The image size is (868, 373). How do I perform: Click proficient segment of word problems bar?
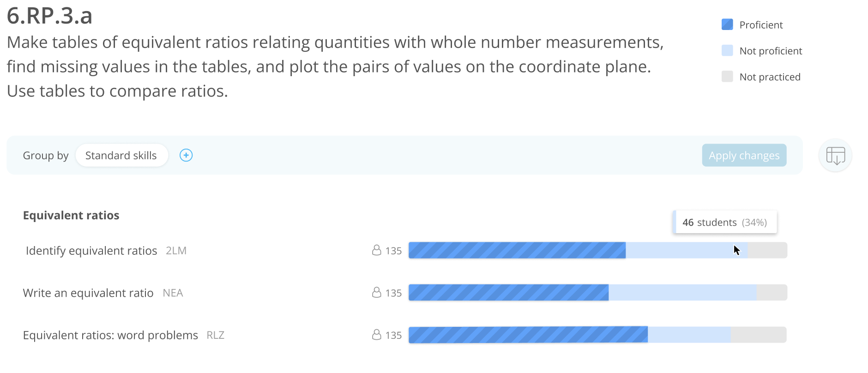click(528, 335)
